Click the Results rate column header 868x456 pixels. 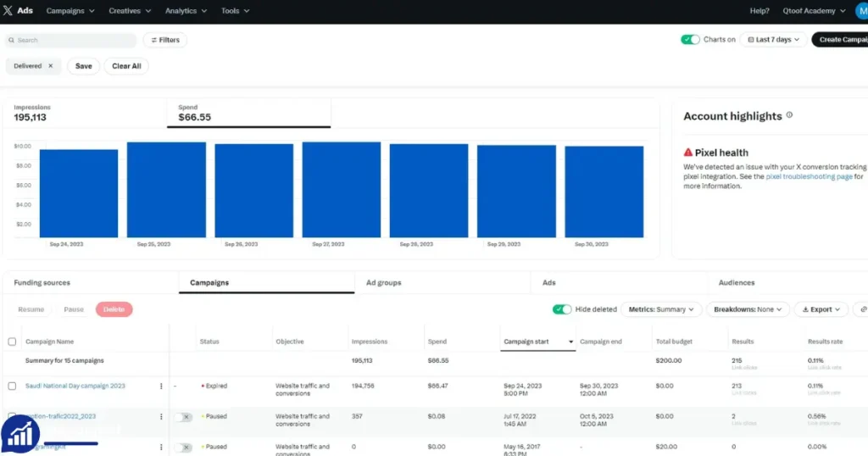click(x=825, y=342)
